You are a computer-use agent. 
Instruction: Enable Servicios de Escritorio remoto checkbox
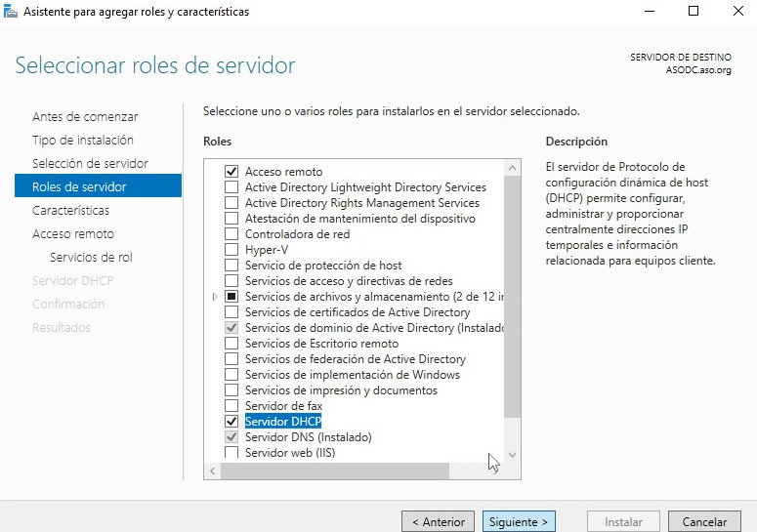[x=231, y=344]
